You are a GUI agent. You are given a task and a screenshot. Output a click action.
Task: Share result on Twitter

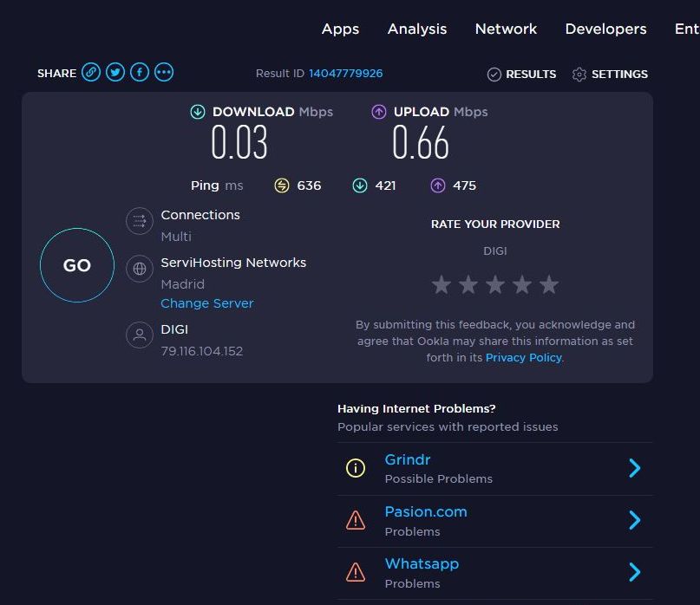[115, 73]
